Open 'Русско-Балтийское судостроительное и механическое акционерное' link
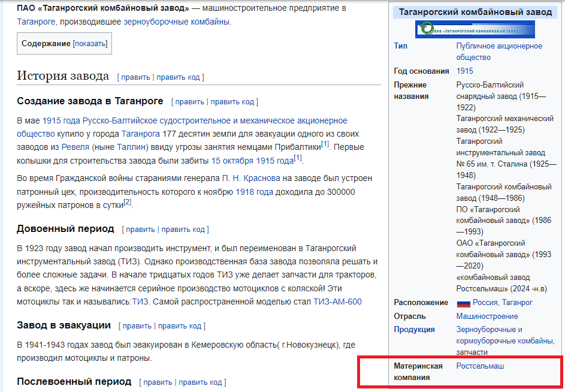This screenshot has height=392, width=565. pyautogui.click(x=214, y=121)
